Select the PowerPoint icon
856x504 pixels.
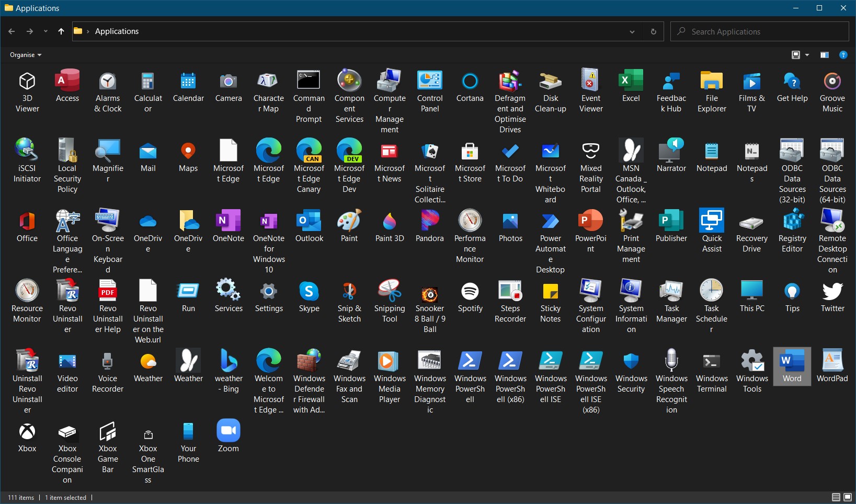coord(591,221)
